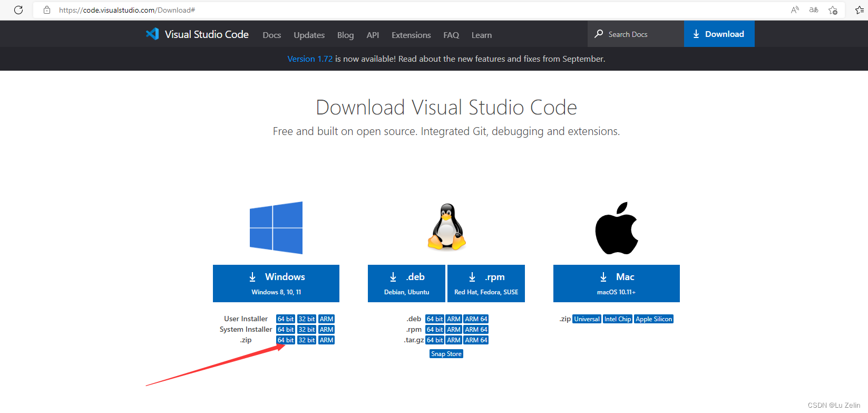This screenshot has height=413, width=868.
Task: Download Windows User Installer 64 bit
Action: (x=286, y=319)
